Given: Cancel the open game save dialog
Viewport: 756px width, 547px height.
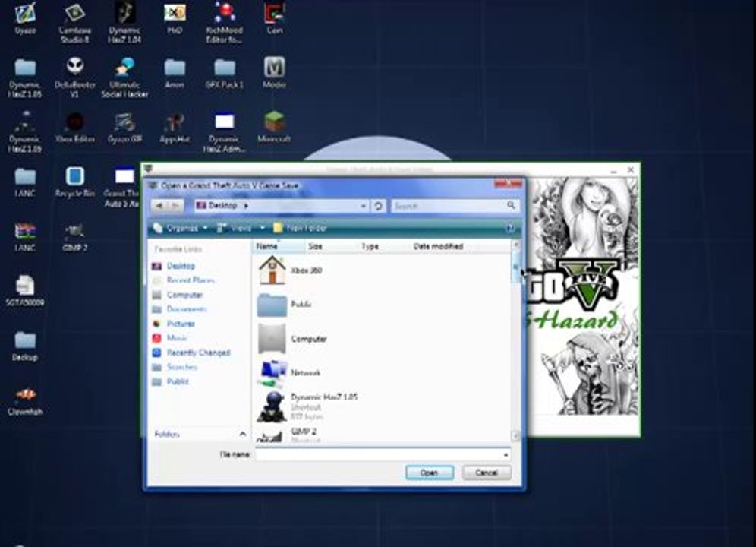Looking at the screenshot, I should tap(487, 473).
